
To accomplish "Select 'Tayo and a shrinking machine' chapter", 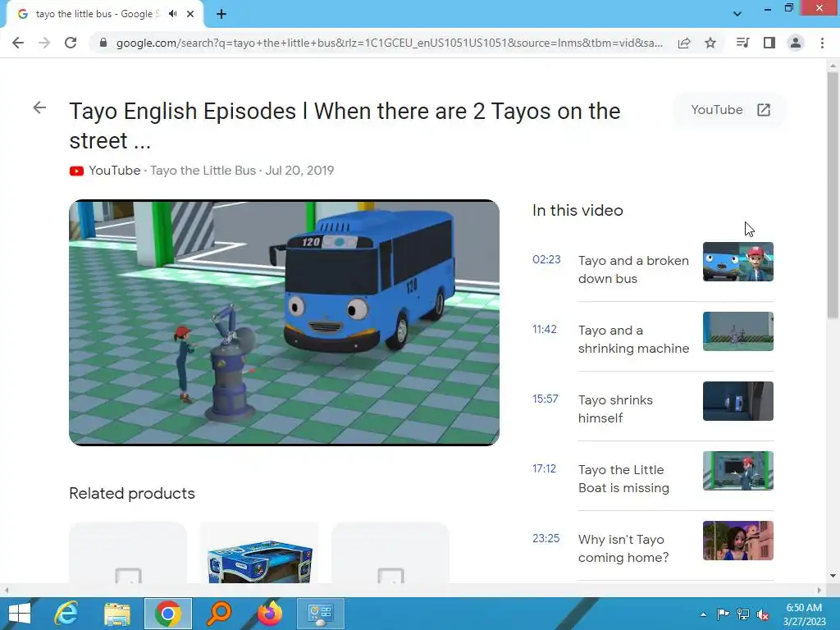I will coord(633,339).
